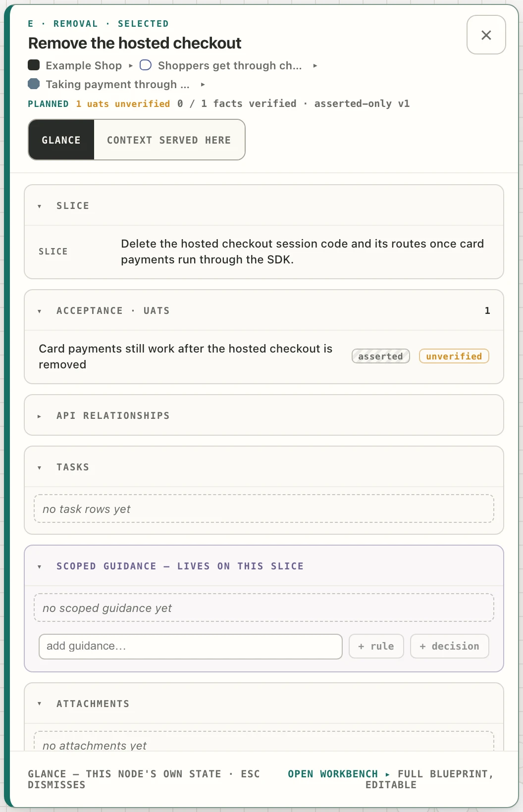
Task: Click the '+ rule' button
Action: (x=376, y=646)
